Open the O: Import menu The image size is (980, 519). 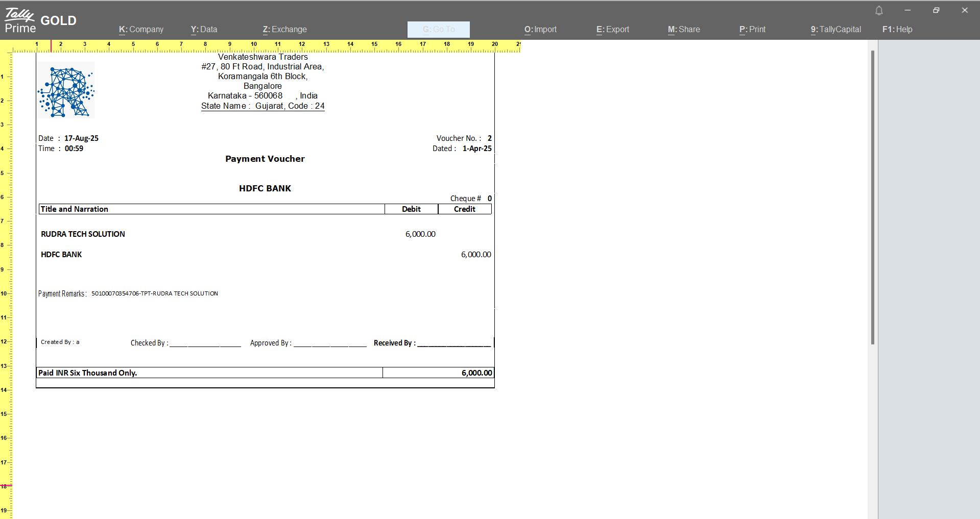(540, 30)
